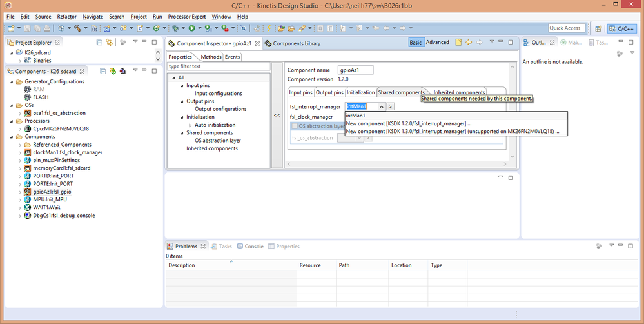This screenshot has width=644, height=324.
Task: Click the > button next to intMan1
Action: (x=390, y=106)
